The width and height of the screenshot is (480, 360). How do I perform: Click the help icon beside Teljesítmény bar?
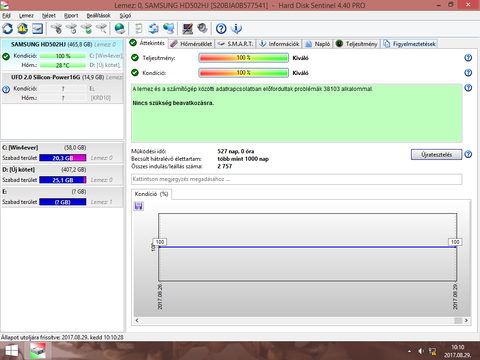468,58
